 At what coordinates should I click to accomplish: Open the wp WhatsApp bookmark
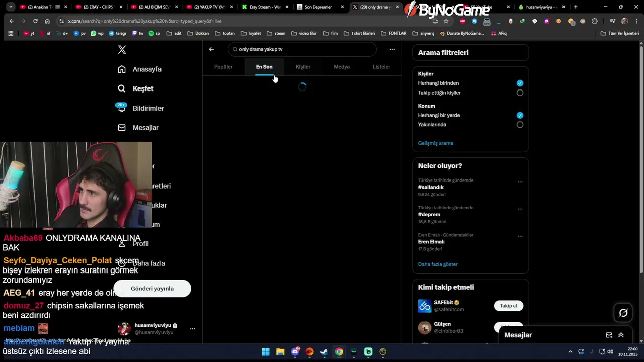click(x=97, y=33)
